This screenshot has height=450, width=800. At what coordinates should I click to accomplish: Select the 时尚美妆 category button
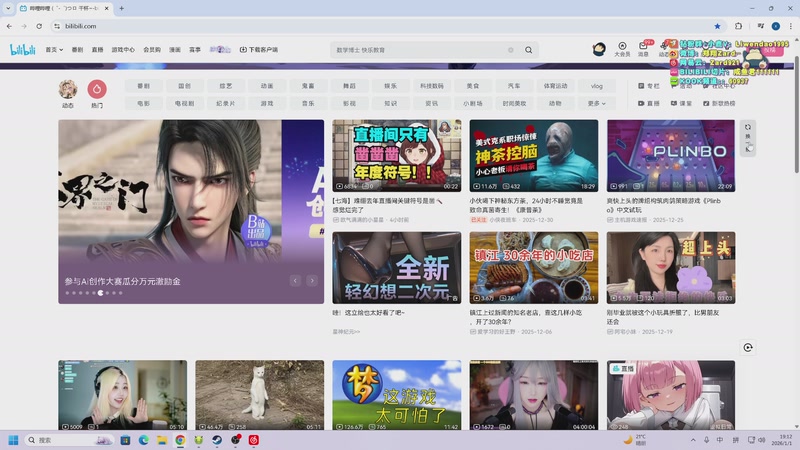click(x=514, y=103)
